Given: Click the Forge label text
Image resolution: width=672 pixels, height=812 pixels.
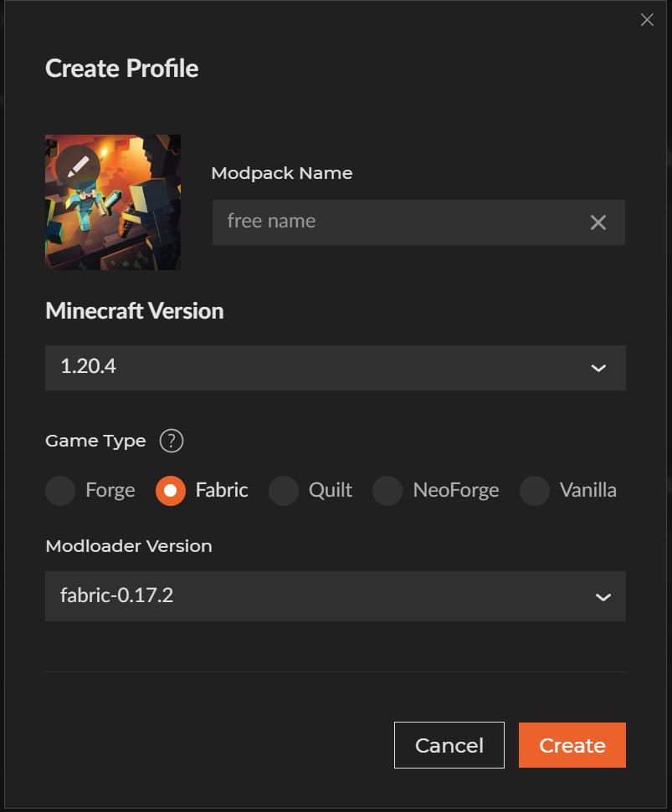Looking at the screenshot, I should (110, 490).
